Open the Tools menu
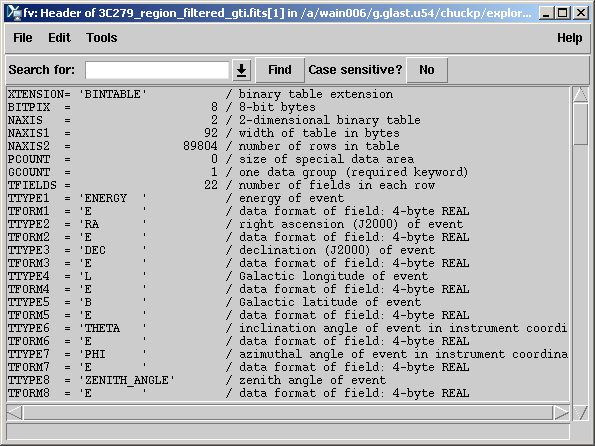 [x=101, y=38]
